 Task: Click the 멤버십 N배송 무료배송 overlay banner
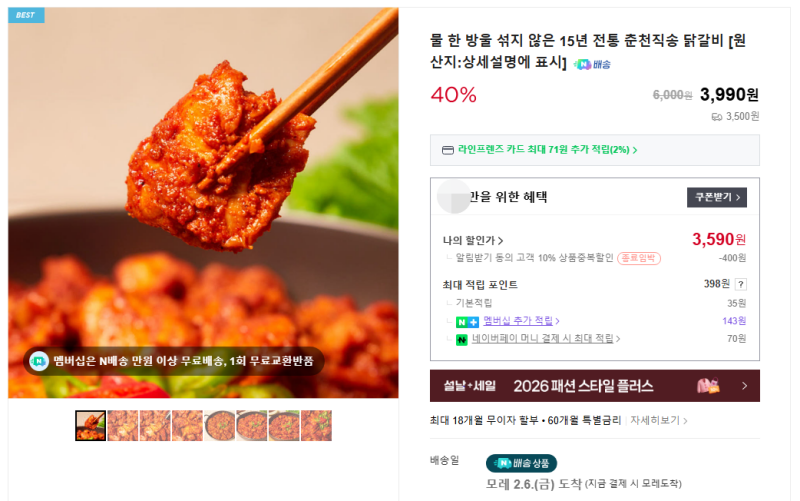(173, 361)
